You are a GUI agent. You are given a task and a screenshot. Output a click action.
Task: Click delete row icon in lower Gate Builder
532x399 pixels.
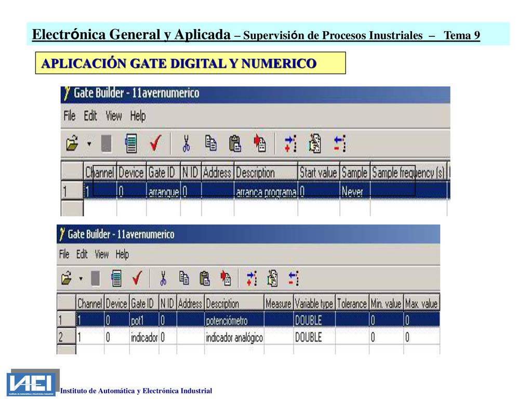pyautogui.click(x=294, y=278)
